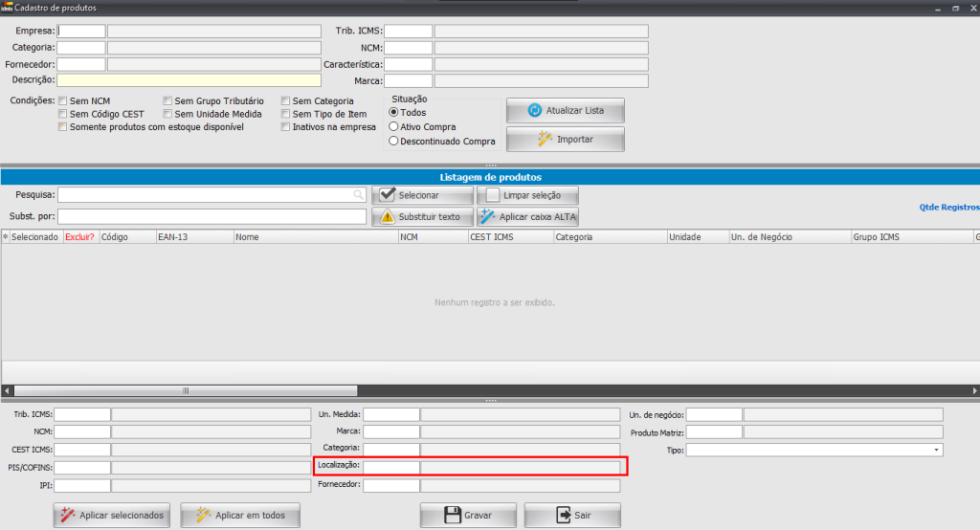Image resolution: width=980 pixels, height=530 pixels.
Task: Click the magnifier icon in Pesquisa field
Action: click(359, 195)
